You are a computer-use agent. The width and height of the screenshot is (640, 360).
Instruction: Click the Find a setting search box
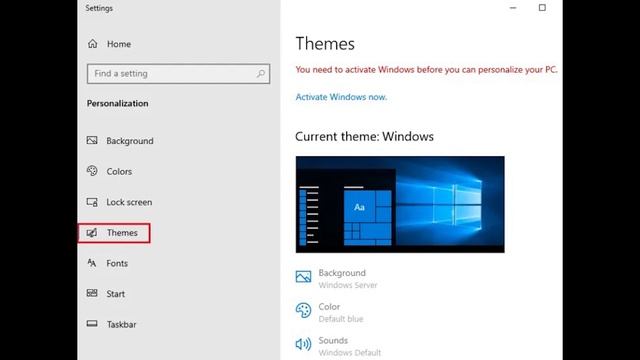[178, 73]
